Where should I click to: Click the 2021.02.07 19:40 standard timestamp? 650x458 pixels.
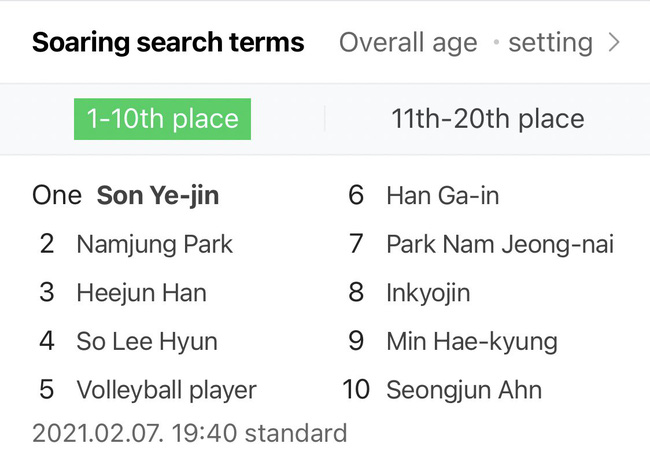click(x=190, y=433)
